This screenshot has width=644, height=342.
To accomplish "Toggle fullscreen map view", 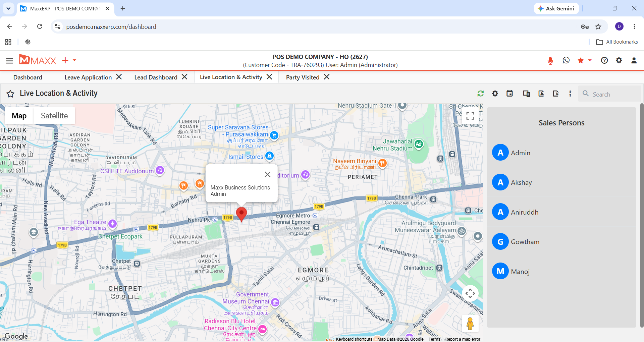I will coord(470,116).
